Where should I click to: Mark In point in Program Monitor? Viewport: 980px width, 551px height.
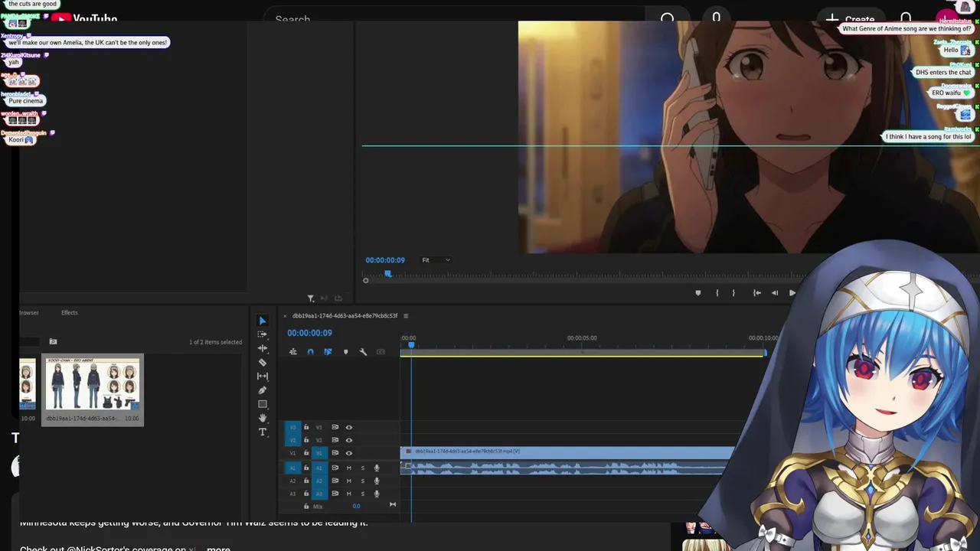click(x=717, y=292)
